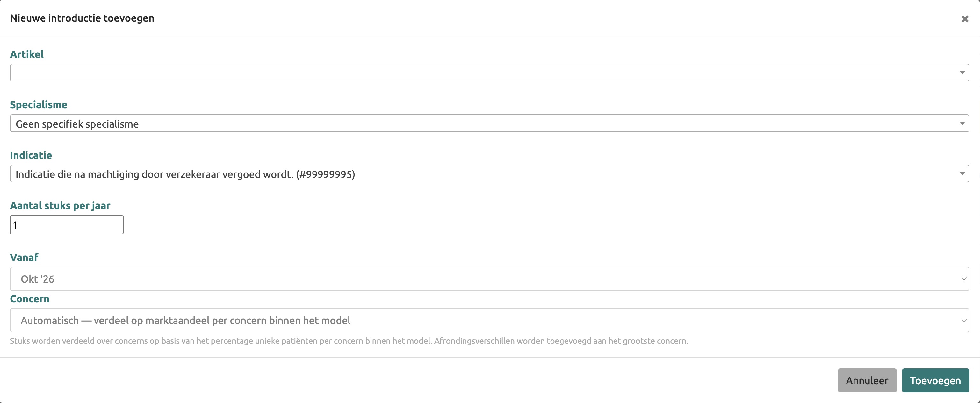
Task: Click the Toevoegen button
Action: (x=935, y=380)
